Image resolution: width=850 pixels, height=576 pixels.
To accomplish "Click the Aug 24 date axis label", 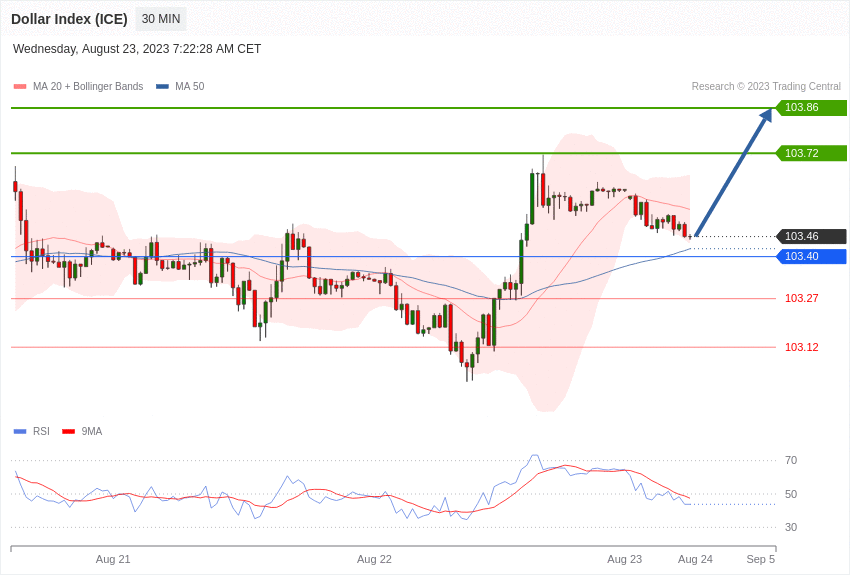I will (696, 559).
